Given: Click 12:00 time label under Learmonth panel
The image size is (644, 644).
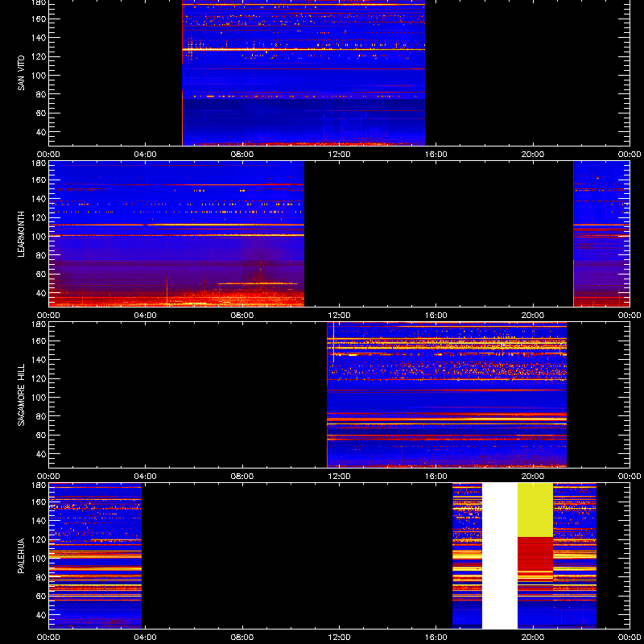Looking at the screenshot, I should (339, 316).
